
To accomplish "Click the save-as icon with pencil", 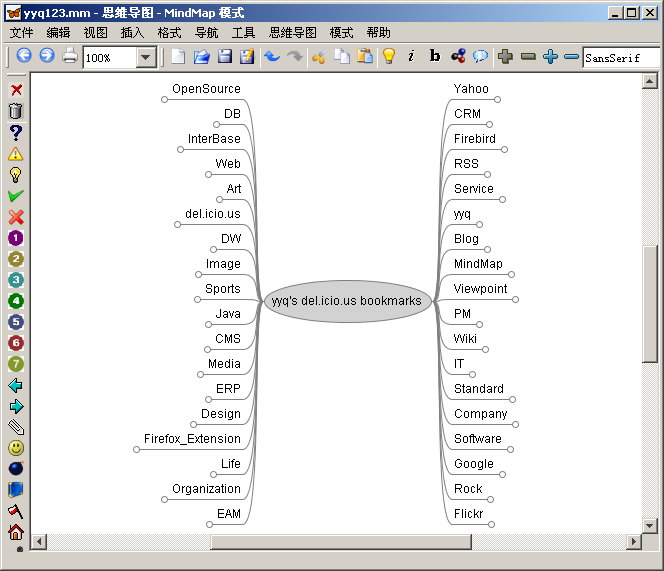I will pos(247,56).
